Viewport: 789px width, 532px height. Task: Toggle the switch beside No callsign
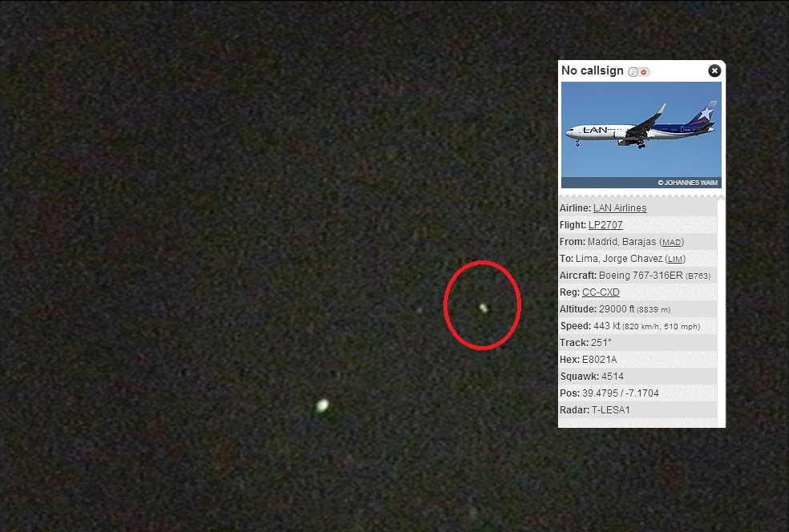tap(639, 72)
